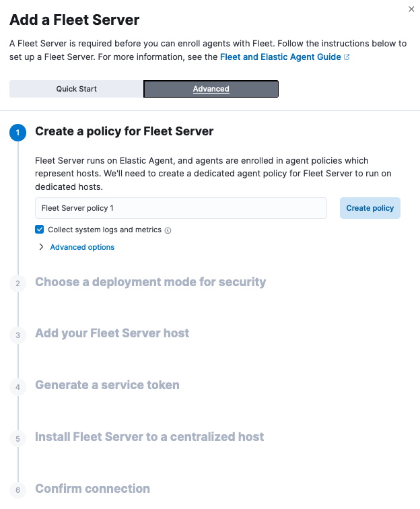Screen dimensions: 420x509
Task: Expand Advanced options chevron
Action: click(42, 247)
